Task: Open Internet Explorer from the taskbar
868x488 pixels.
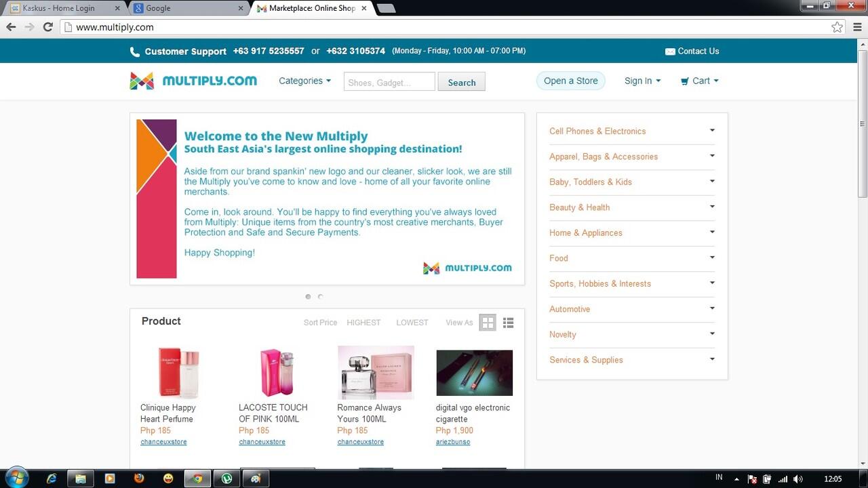Action: (x=52, y=479)
